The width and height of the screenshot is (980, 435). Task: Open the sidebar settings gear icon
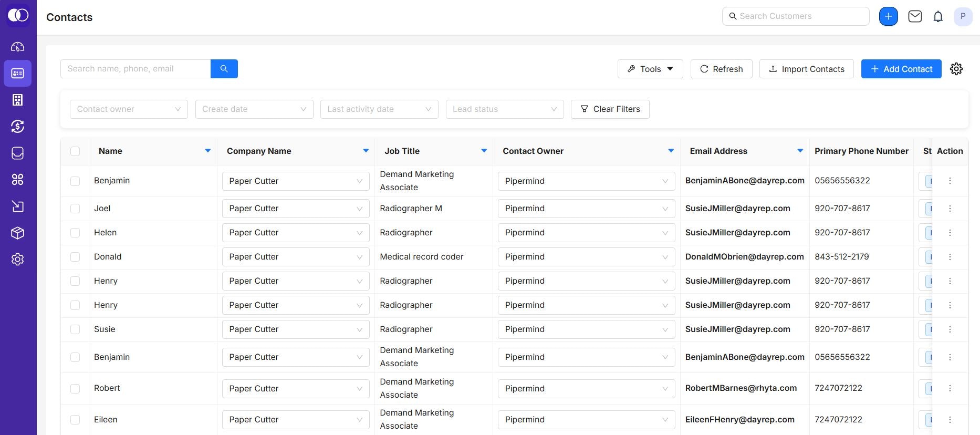(x=18, y=260)
